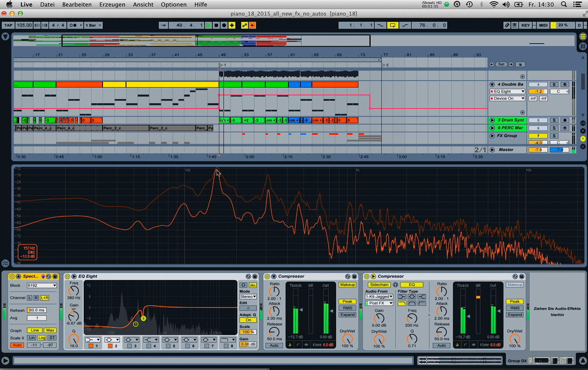Toggle EQ Eight band 1 activator

click(91, 346)
